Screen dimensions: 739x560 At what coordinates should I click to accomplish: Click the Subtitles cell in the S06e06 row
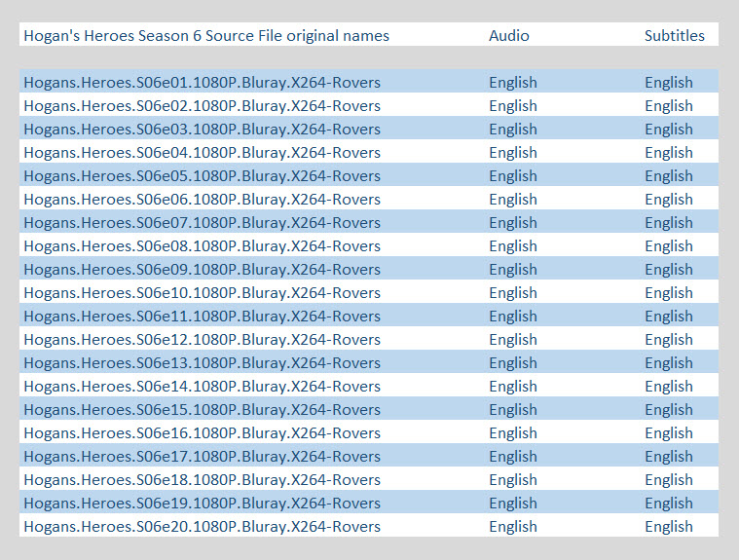(x=669, y=200)
